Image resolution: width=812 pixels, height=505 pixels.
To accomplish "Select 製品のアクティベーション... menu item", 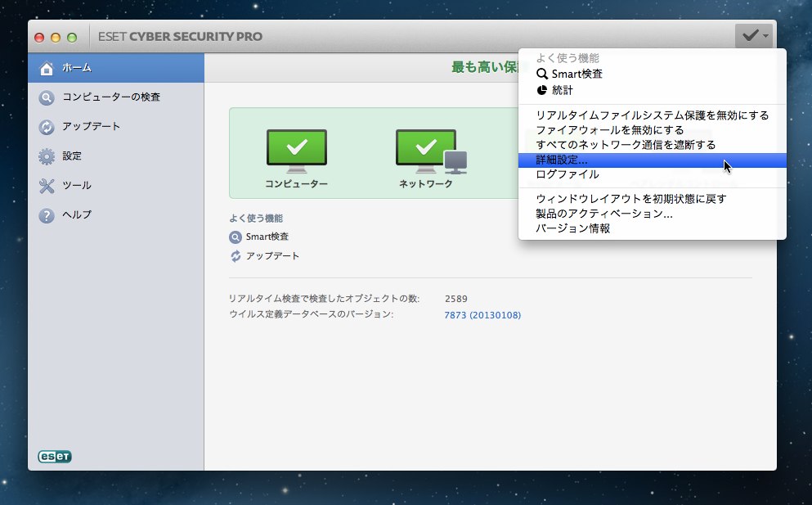I will coord(652,214).
